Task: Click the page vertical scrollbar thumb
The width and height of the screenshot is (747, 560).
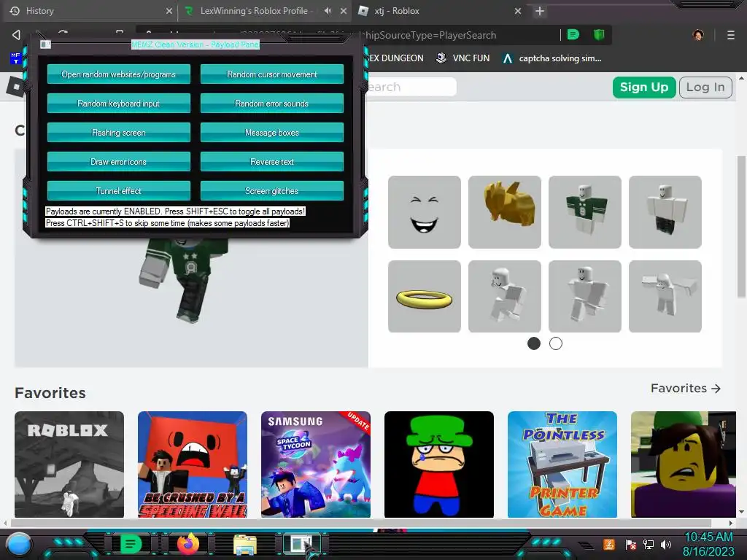Action: pos(741,227)
